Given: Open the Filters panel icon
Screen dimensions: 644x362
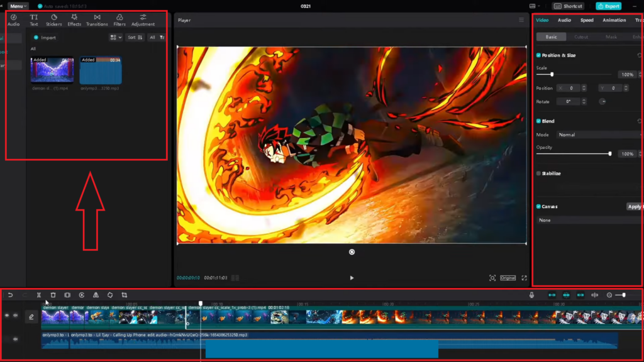Looking at the screenshot, I should click(119, 19).
